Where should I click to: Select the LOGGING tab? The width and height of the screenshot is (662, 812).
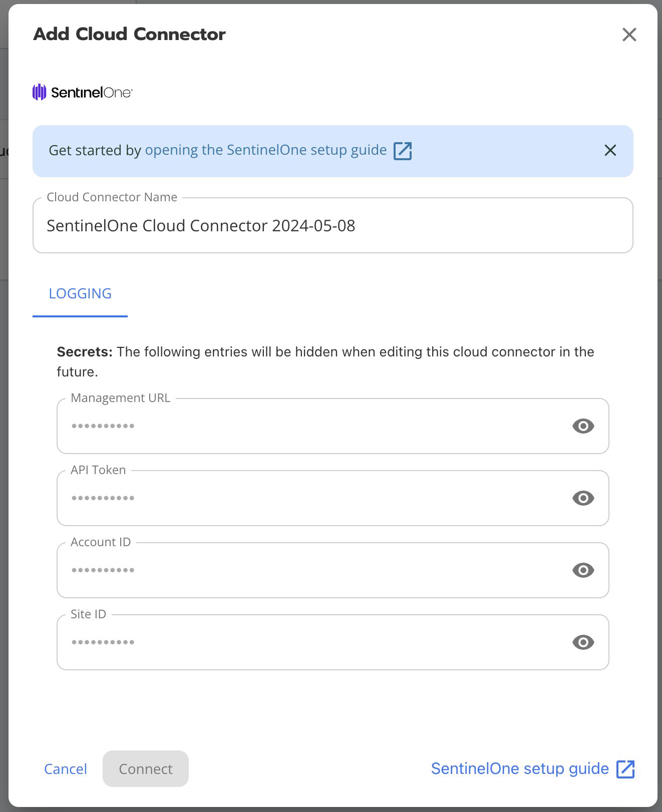click(x=80, y=294)
